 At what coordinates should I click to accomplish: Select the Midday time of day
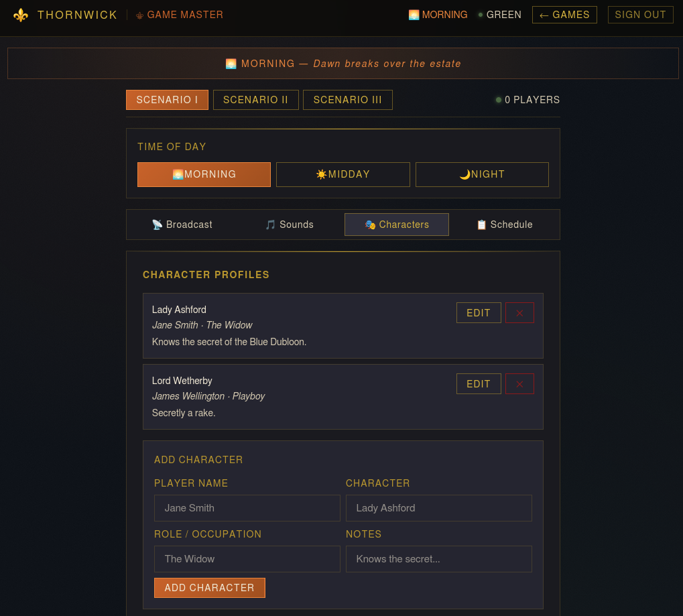point(343,174)
